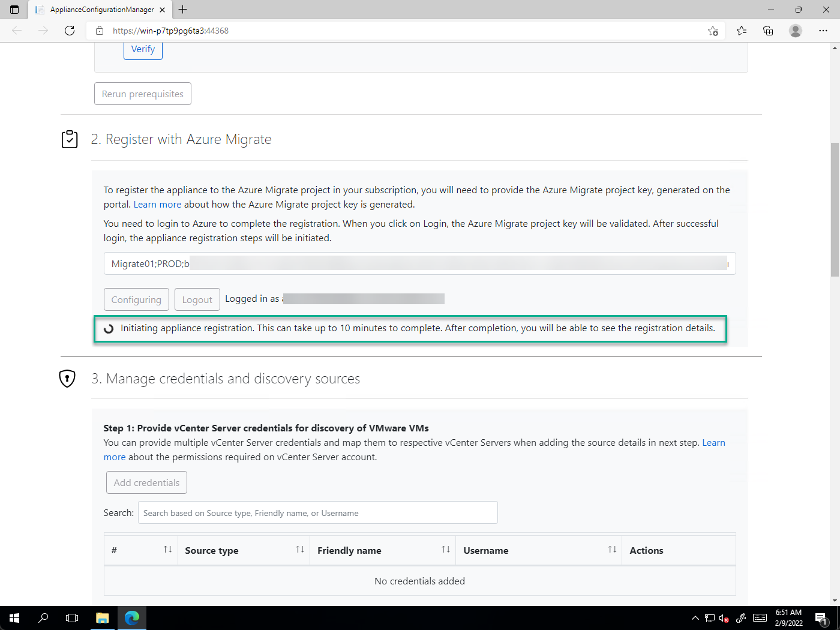The width and height of the screenshot is (840, 630).
Task: Click '3. Manage credentials and discovery sources' heading
Action: tap(226, 379)
